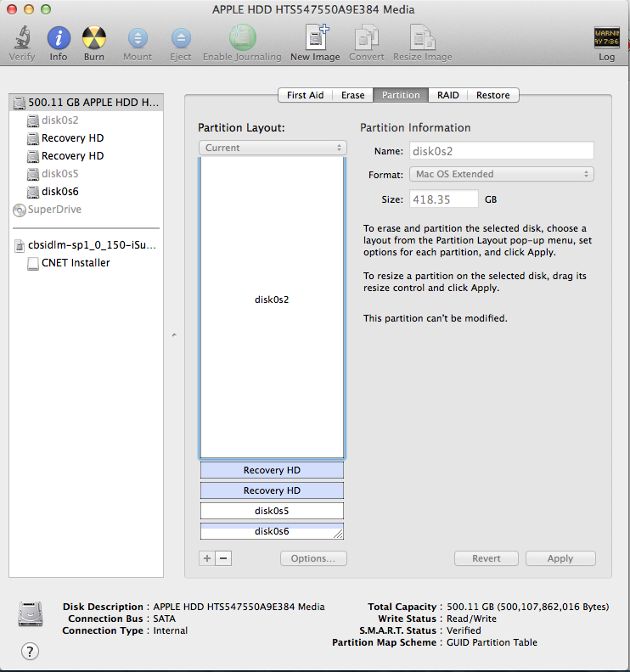The height and width of the screenshot is (672, 630).
Task: Click the "Verified" S.M.A.R.T. status value
Action: click(464, 630)
